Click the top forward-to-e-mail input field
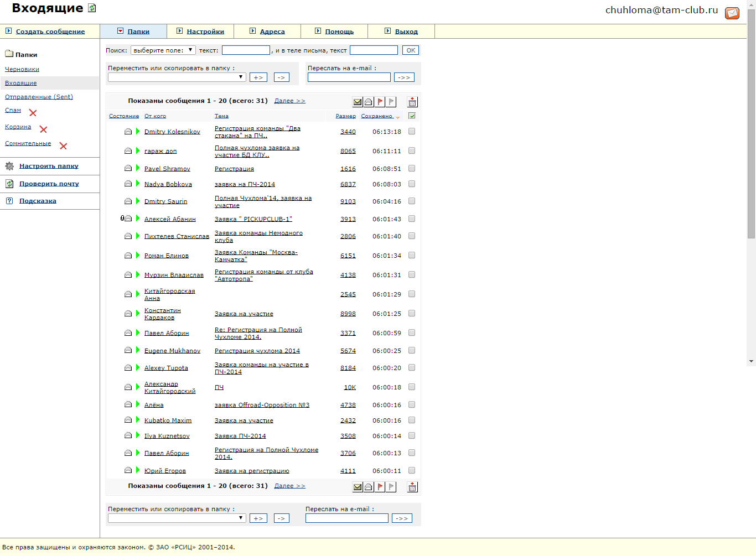This screenshot has height=556, width=756. [x=349, y=77]
